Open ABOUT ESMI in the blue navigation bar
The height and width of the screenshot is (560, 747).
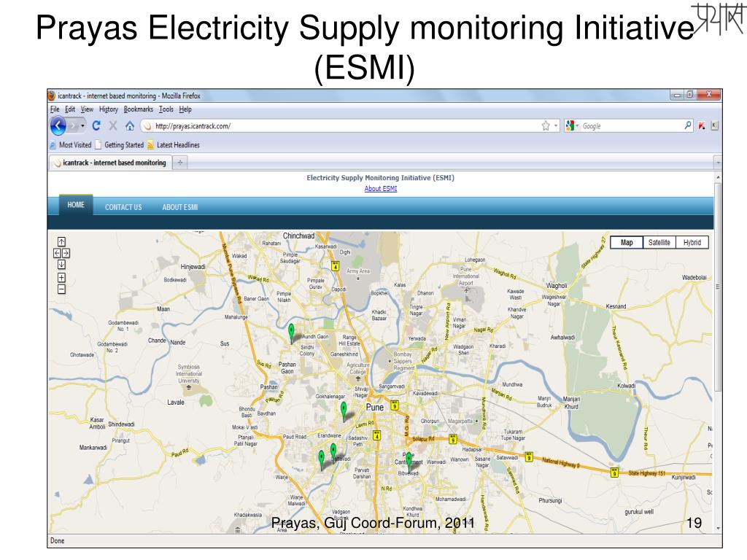[x=180, y=207]
